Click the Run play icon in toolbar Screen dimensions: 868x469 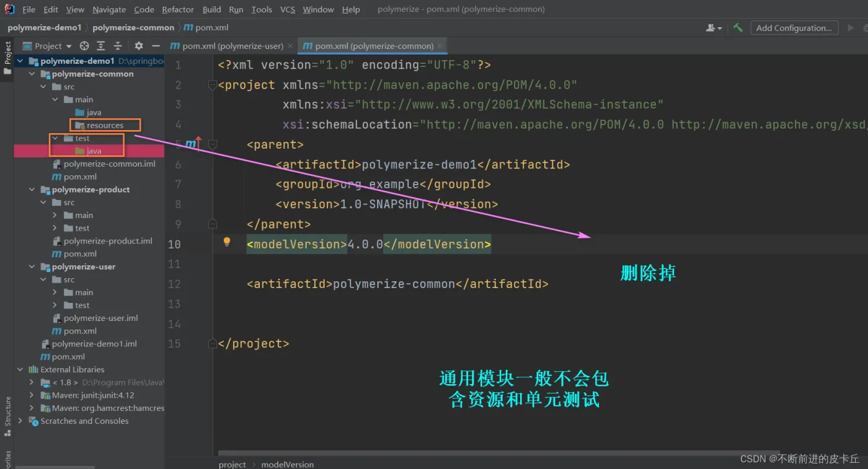850,28
